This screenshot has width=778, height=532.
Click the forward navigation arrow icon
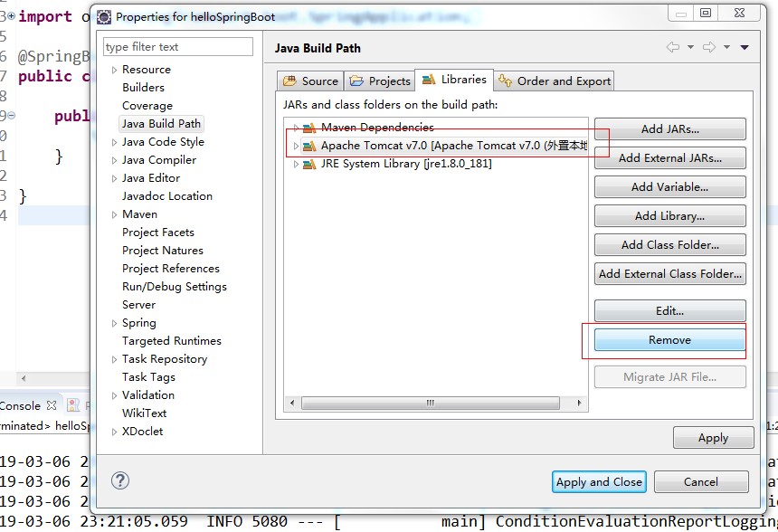pos(709,47)
